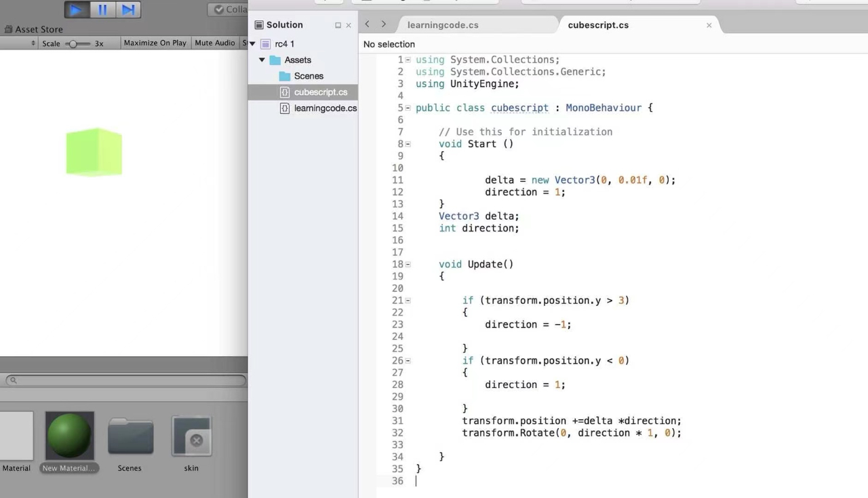This screenshot has width=868, height=498.
Task: Pause the running game
Action: [102, 9]
